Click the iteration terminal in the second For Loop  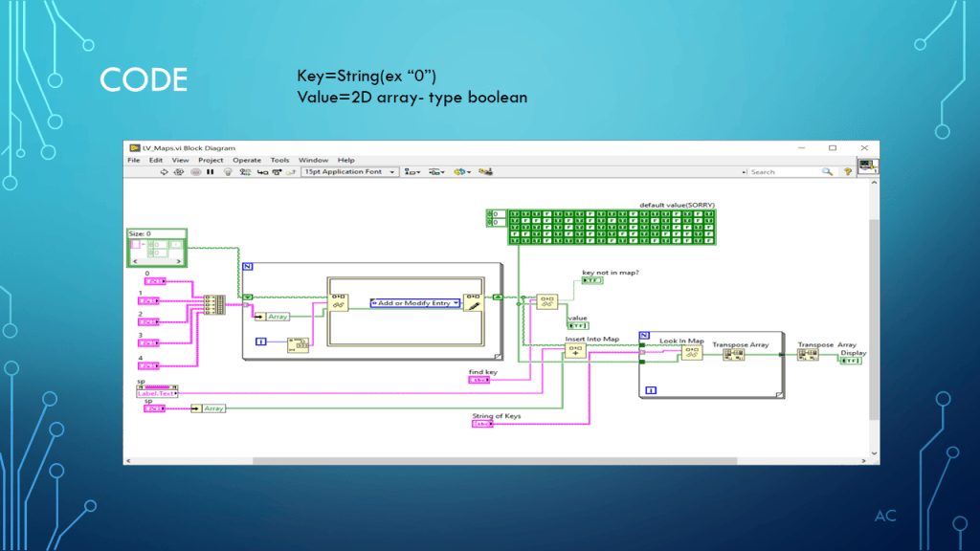click(651, 390)
